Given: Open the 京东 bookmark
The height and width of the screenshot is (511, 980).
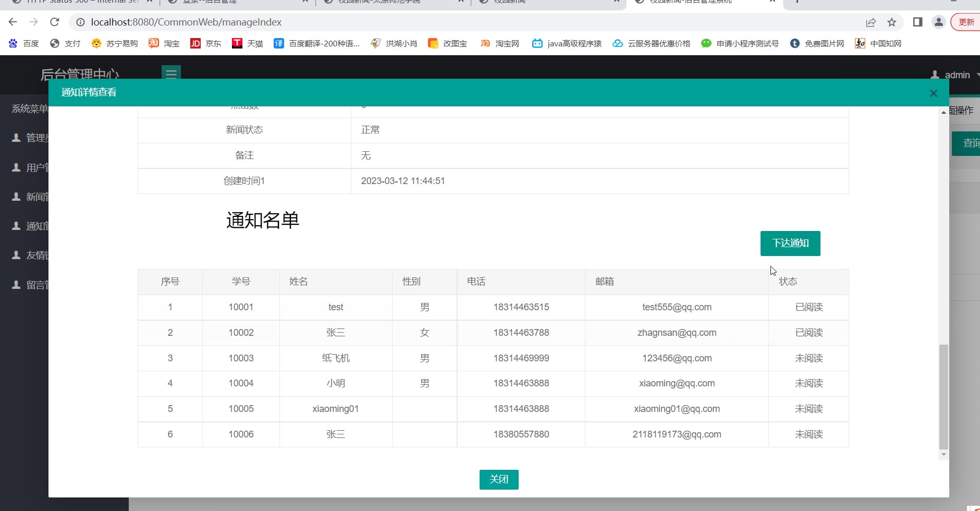Looking at the screenshot, I should tap(206, 43).
